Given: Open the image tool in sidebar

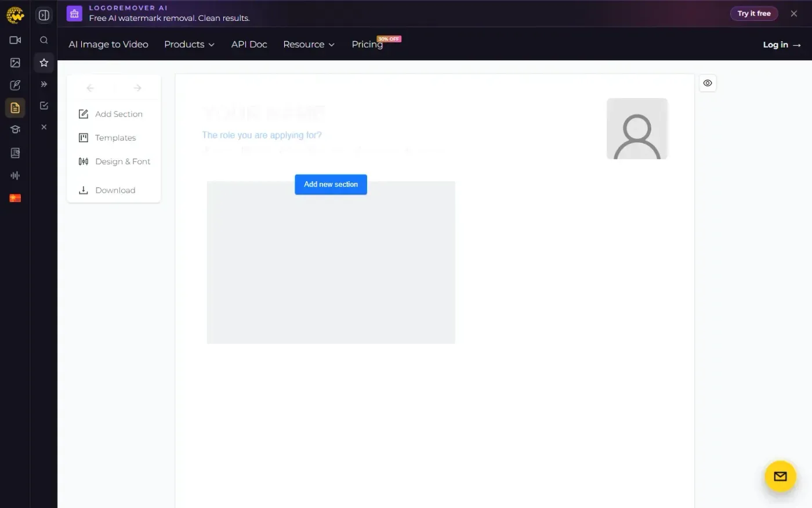Looking at the screenshot, I should point(15,63).
